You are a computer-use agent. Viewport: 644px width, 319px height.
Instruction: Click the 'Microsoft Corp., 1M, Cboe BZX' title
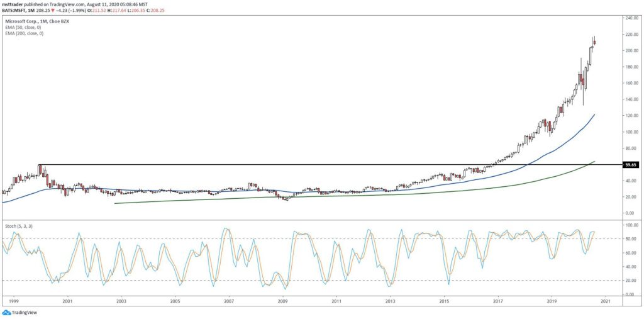coord(36,21)
